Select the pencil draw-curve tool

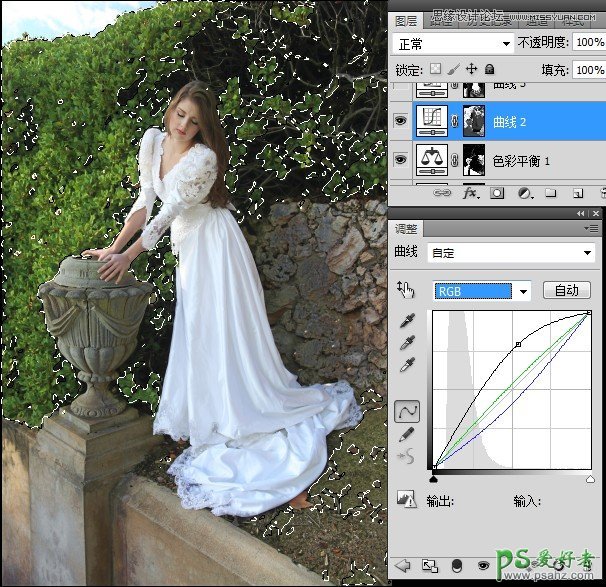[407, 435]
